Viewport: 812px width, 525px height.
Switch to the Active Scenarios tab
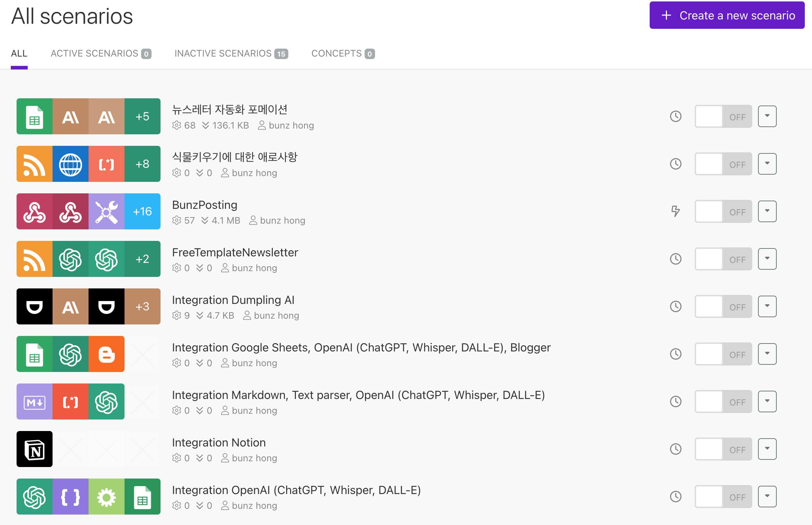101,54
